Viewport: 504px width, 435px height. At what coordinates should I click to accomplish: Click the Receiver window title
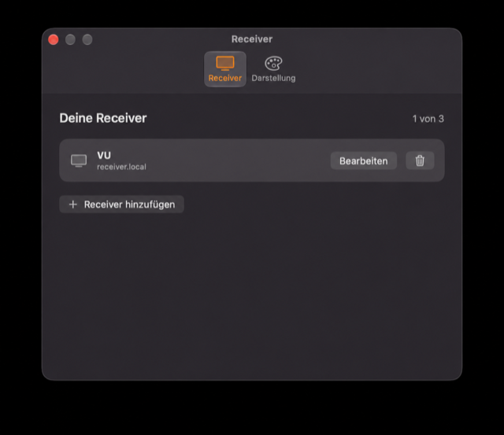(252, 39)
